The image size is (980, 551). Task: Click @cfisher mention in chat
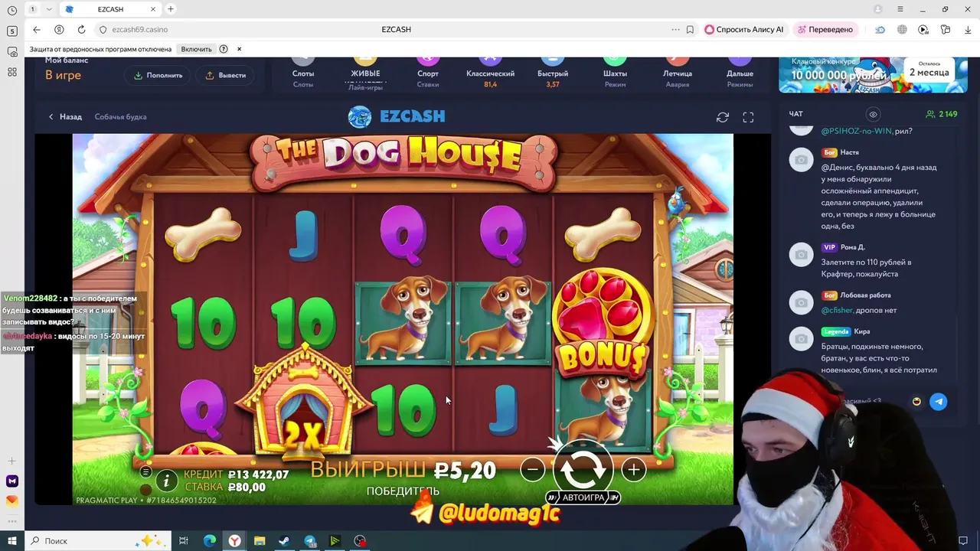tap(836, 310)
